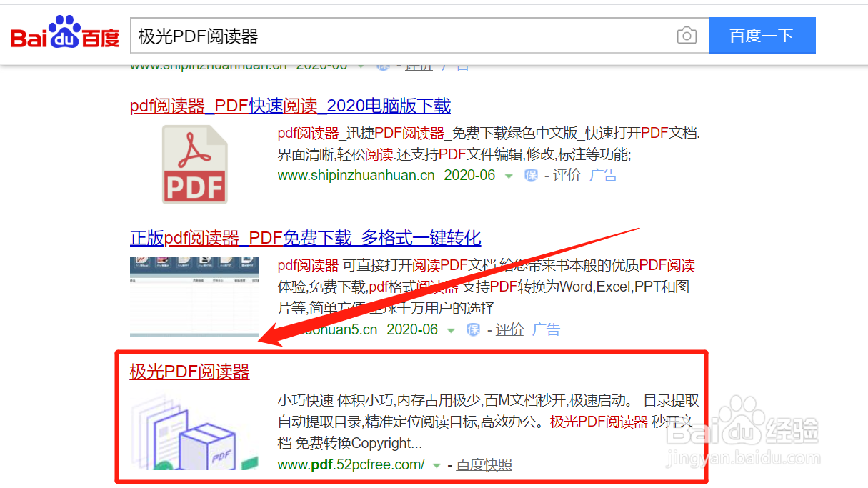
Task: Click www.pdf.52pcfree.com/ URL
Action: 351,464
